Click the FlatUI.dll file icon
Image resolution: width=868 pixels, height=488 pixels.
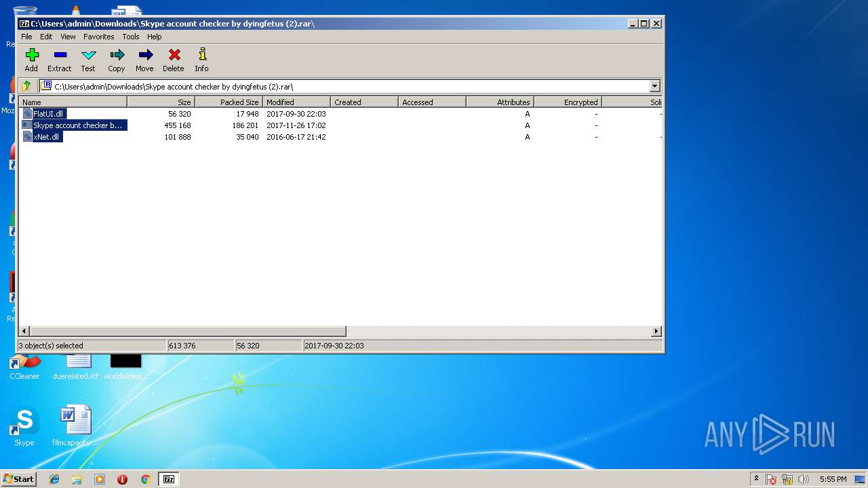pyautogui.click(x=27, y=114)
